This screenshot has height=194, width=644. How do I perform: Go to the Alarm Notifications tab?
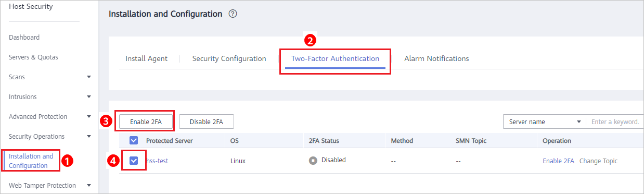[x=436, y=58]
